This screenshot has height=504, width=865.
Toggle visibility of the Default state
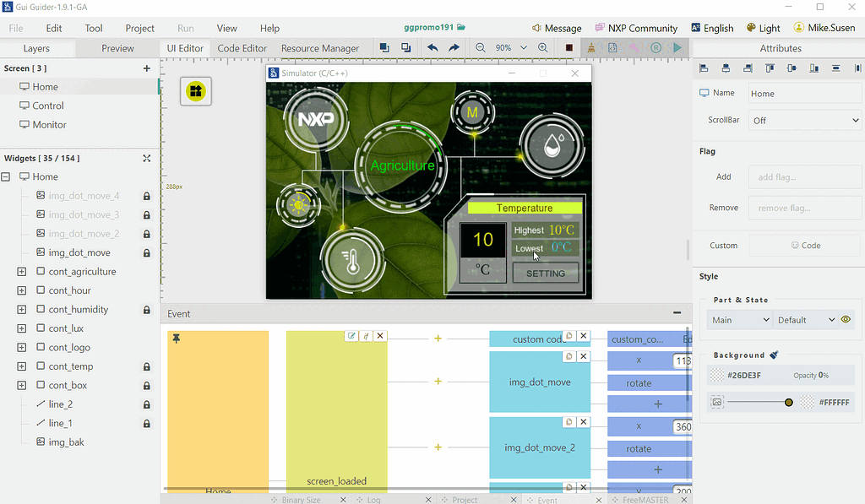pyautogui.click(x=846, y=319)
